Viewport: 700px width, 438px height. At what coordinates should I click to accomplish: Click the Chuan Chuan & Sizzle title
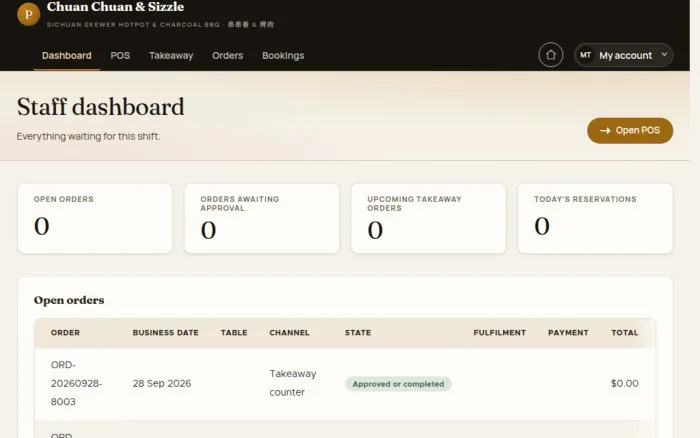[115, 7]
